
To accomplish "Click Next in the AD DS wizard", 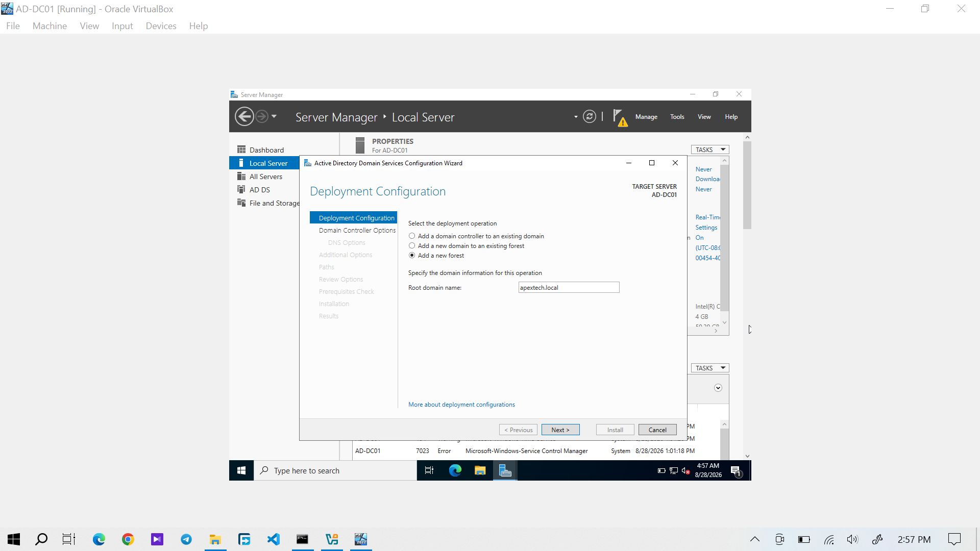I will 560,430.
